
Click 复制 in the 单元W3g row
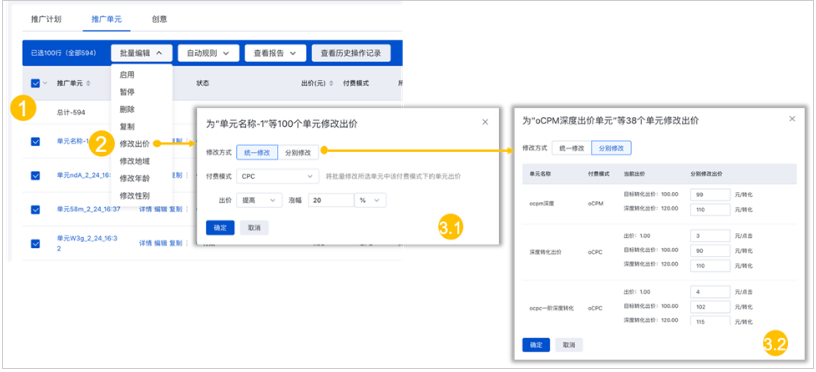(176, 243)
